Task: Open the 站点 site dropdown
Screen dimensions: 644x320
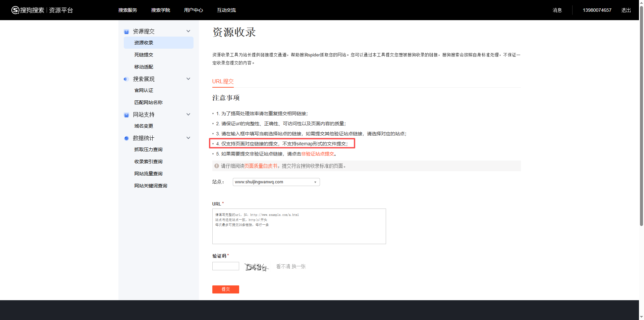Action: tap(276, 182)
